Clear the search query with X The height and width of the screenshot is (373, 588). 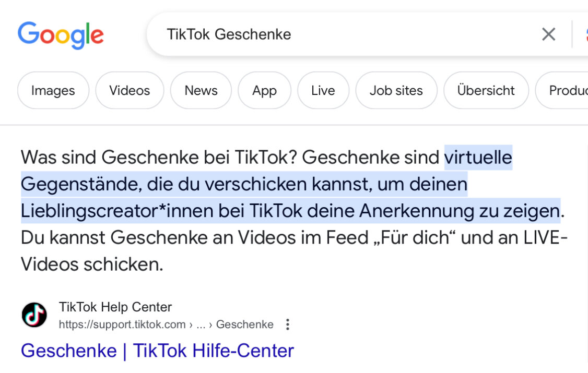548,34
